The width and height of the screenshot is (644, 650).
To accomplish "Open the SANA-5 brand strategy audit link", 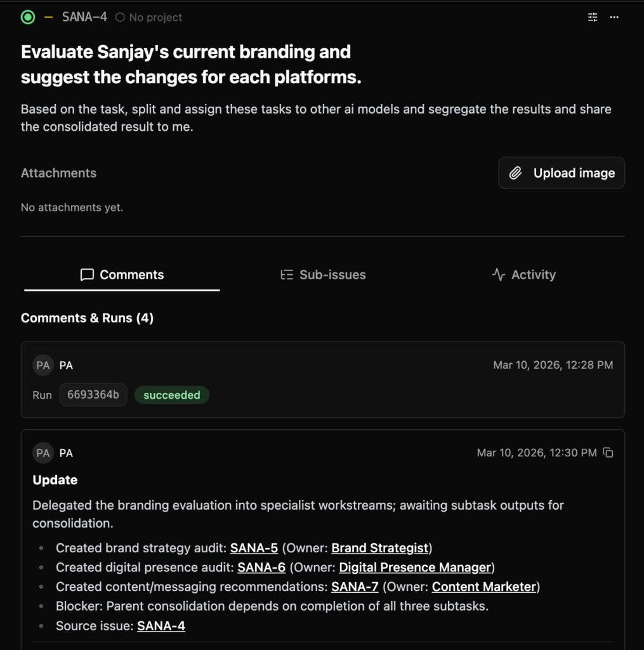I will click(254, 548).
